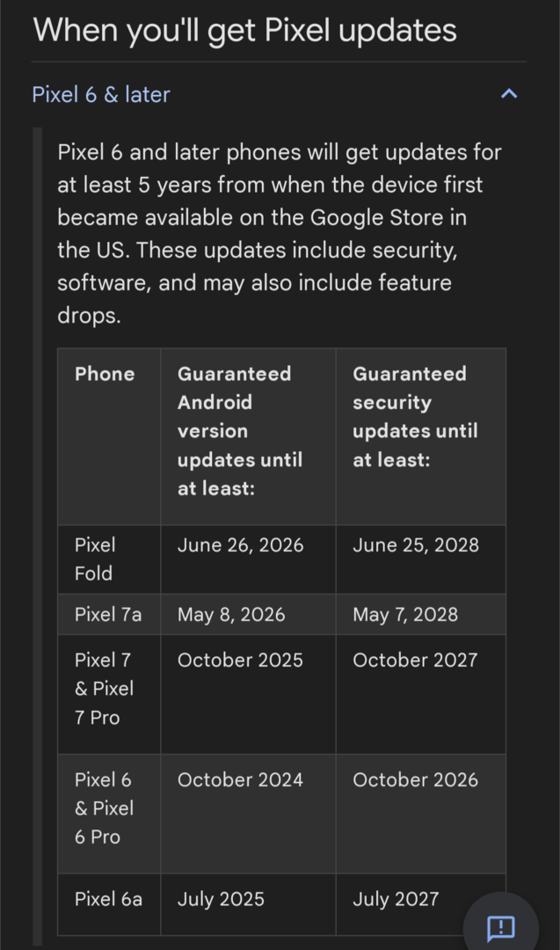Image resolution: width=560 pixels, height=950 pixels.
Task: Select the May 7, 2028 date cell
Action: pyautogui.click(x=405, y=614)
